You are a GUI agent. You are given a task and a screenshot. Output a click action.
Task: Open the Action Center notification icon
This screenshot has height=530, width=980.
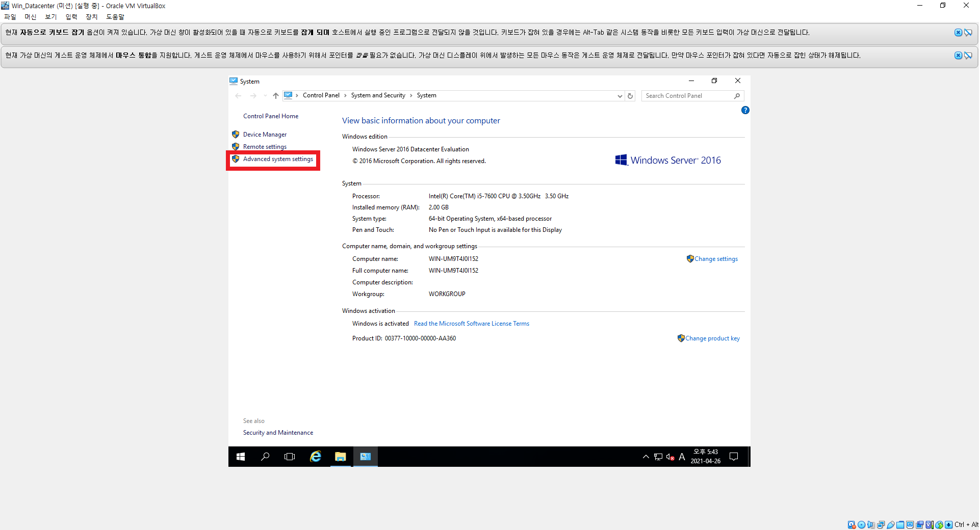(734, 457)
